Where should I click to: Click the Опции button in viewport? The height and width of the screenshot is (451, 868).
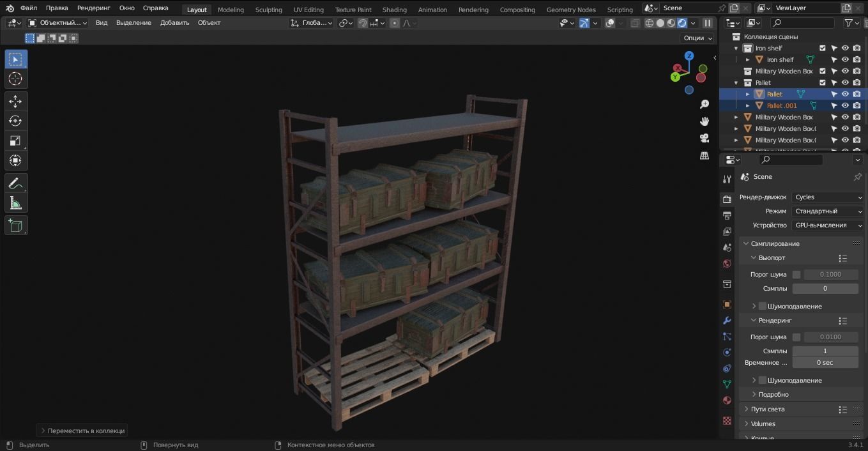(697, 38)
